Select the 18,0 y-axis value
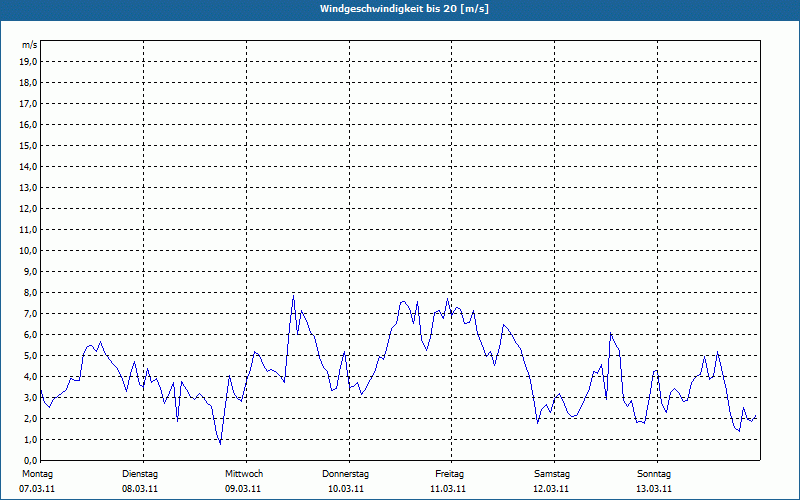 pyautogui.click(x=29, y=83)
